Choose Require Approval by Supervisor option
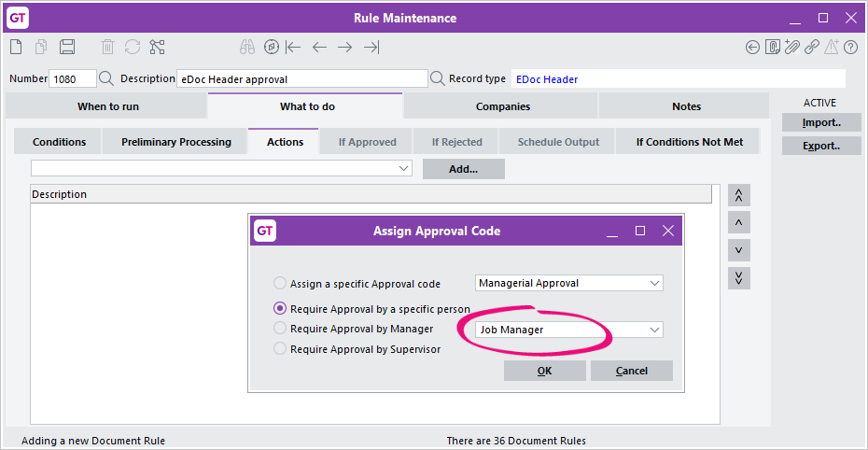This screenshot has height=450, width=868. pyautogui.click(x=280, y=349)
